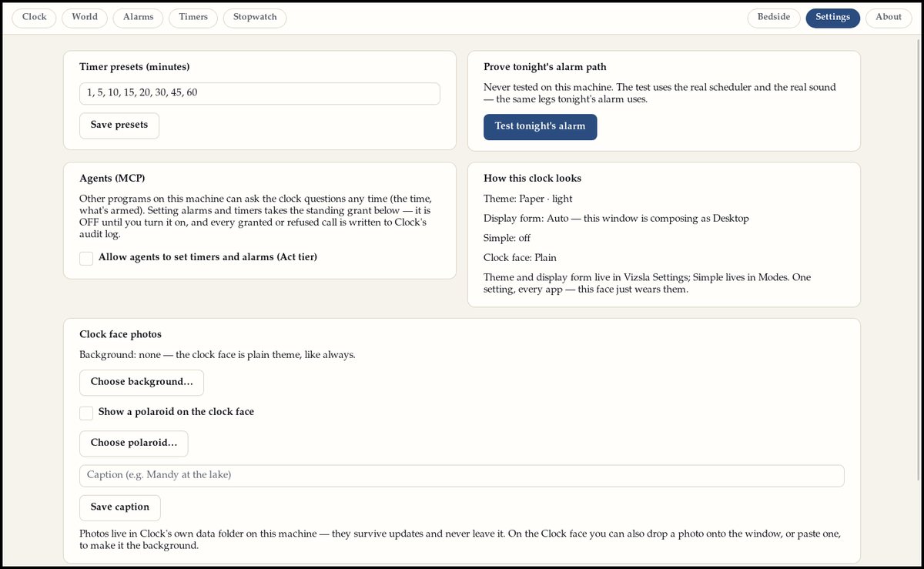
Task: Click the 'Timer presets (minutes)' heading
Action: [135, 68]
